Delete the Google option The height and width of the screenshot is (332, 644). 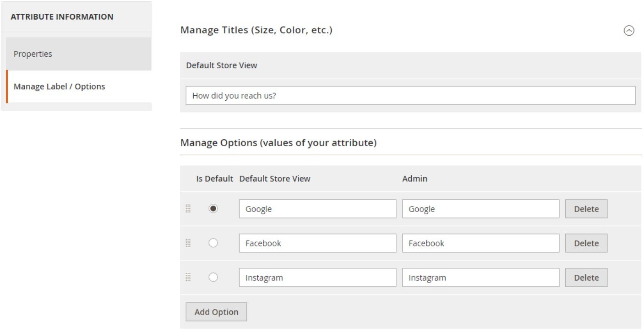586,209
